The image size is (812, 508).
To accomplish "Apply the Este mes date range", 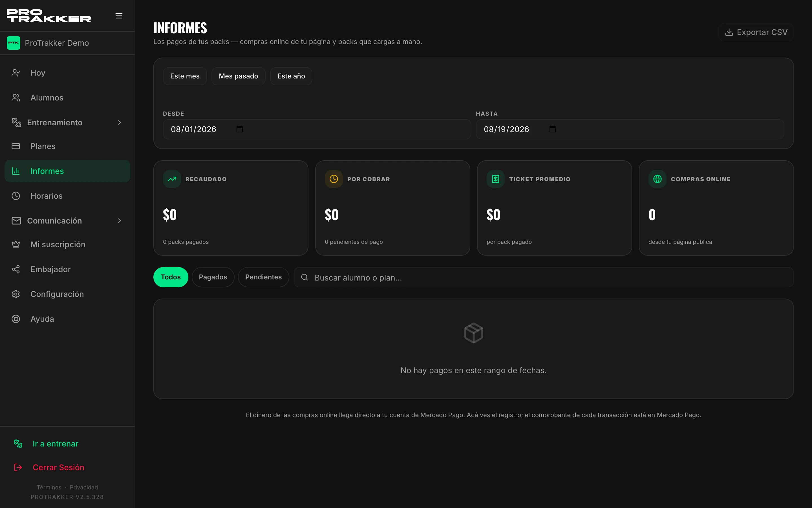I will 185,76.
